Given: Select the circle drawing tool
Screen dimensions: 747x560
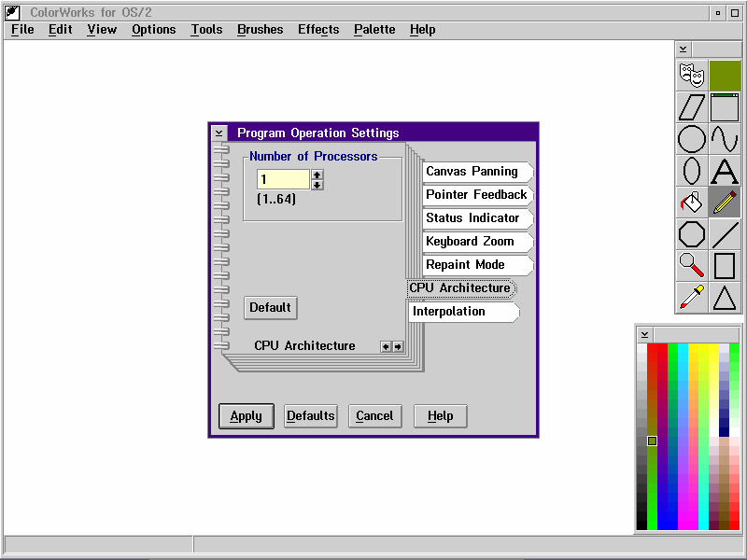Looking at the screenshot, I should tap(692, 139).
